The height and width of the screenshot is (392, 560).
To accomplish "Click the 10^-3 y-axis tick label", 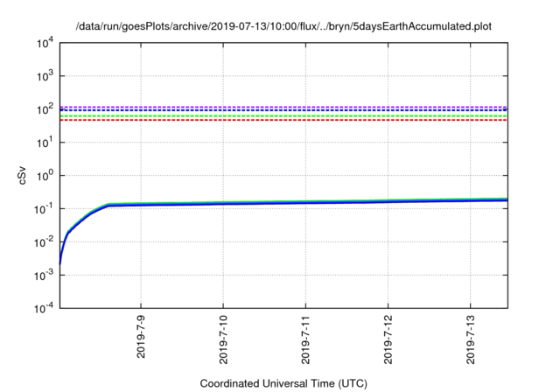I will [44, 276].
